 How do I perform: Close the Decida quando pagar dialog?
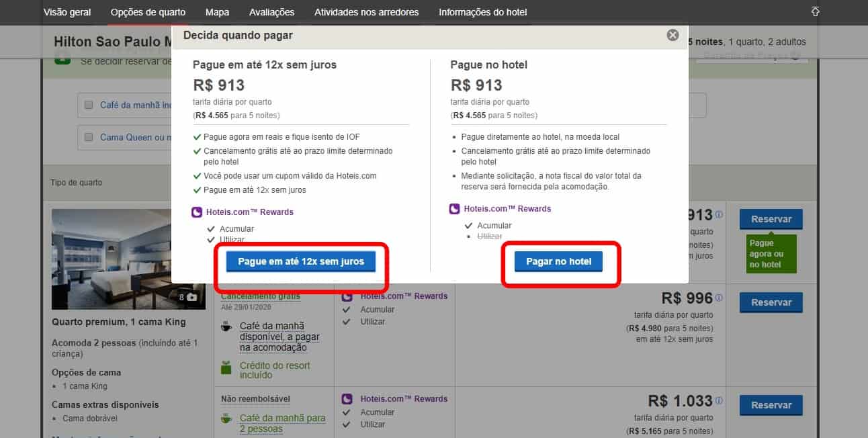click(x=672, y=35)
